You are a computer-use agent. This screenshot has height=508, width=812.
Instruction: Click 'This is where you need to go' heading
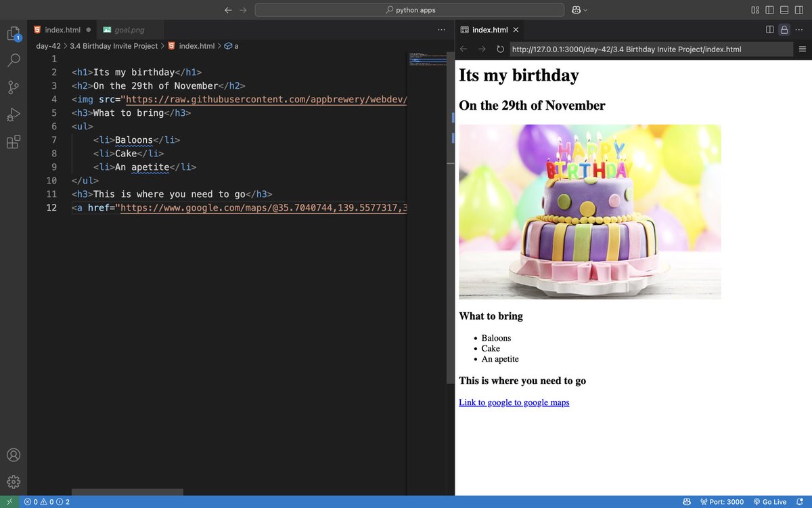(522, 381)
